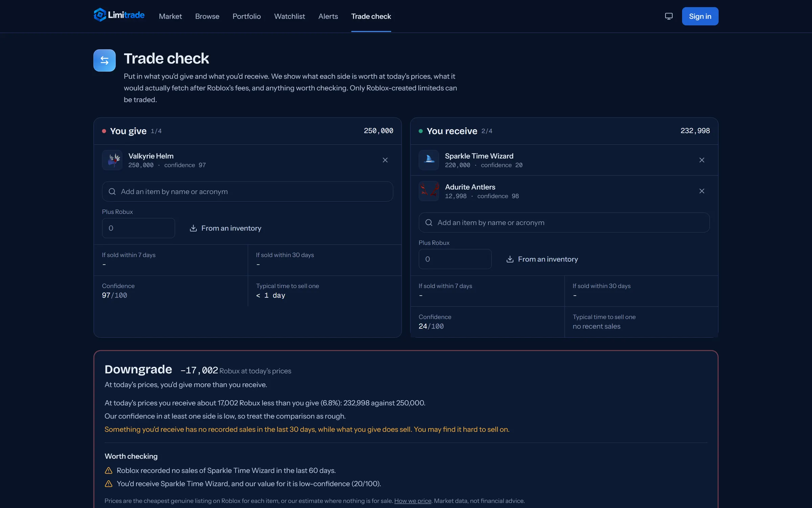The height and width of the screenshot is (508, 812).
Task: Click the -17,002 Robux difference value
Action: pyautogui.click(x=199, y=371)
